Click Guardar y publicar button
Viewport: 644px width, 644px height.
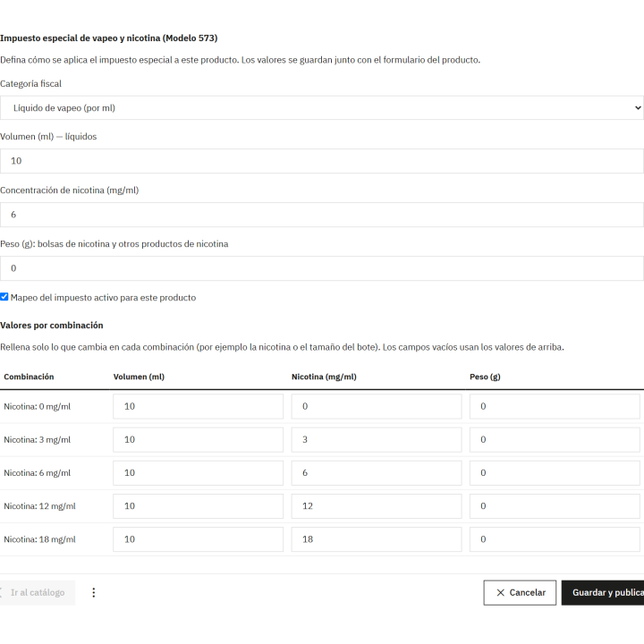[603, 592]
